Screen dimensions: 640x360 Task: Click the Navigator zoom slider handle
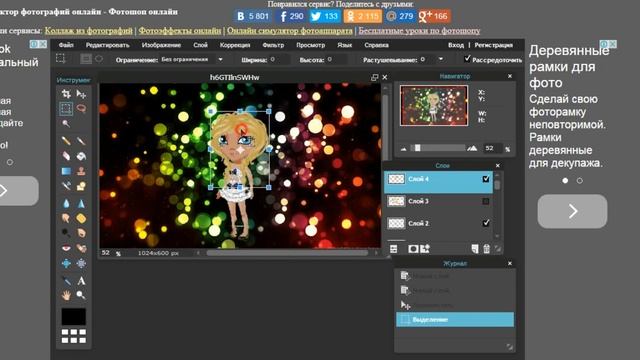coord(417,148)
